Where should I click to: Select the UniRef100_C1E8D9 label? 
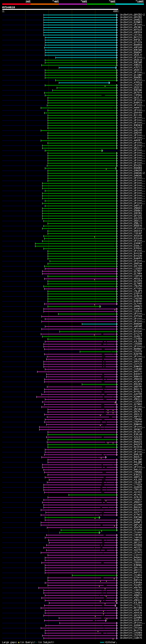(x=131, y=268)
